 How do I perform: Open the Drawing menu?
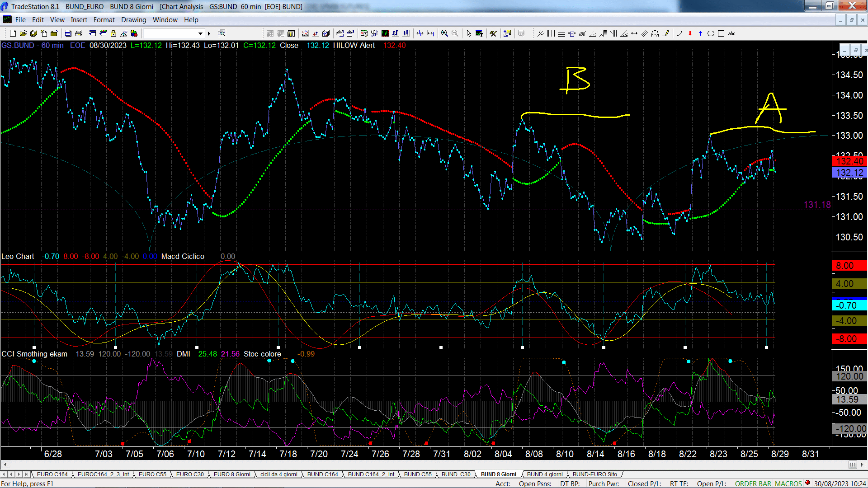133,20
